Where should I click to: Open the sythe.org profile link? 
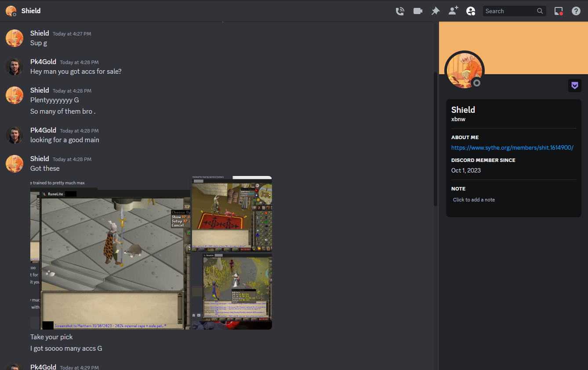[x=512, y=148]
